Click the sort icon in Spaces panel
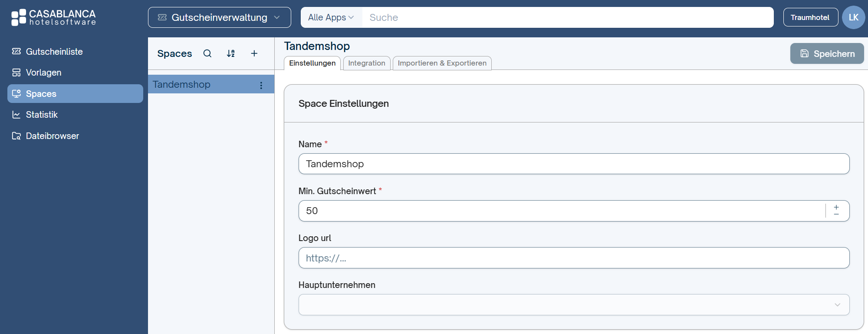Screen dimensions: 868x334 [x=231, y=53]
